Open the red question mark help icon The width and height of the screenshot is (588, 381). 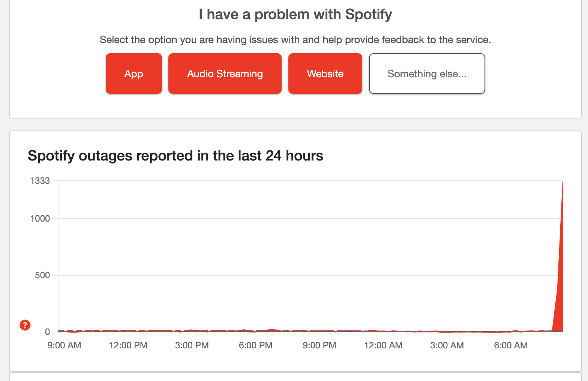(25, 325)
